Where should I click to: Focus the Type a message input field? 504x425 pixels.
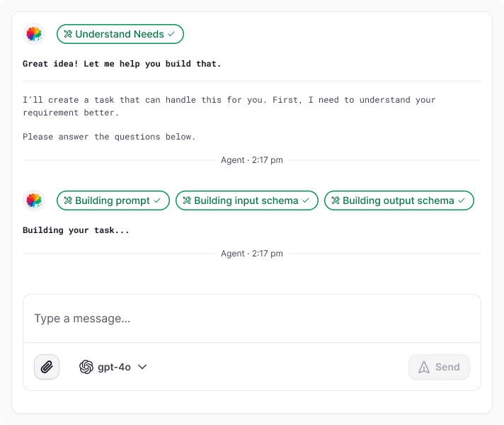point(251,319)
